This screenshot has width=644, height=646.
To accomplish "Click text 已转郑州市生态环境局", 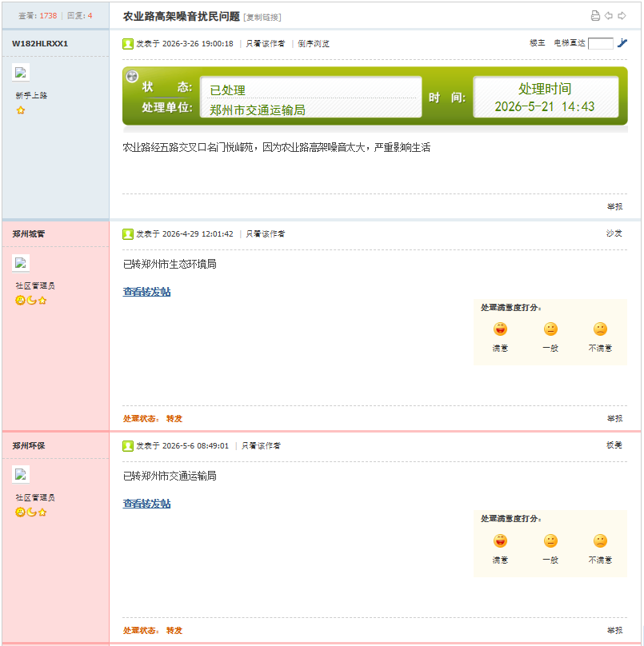I will click(x=170, y=264).
